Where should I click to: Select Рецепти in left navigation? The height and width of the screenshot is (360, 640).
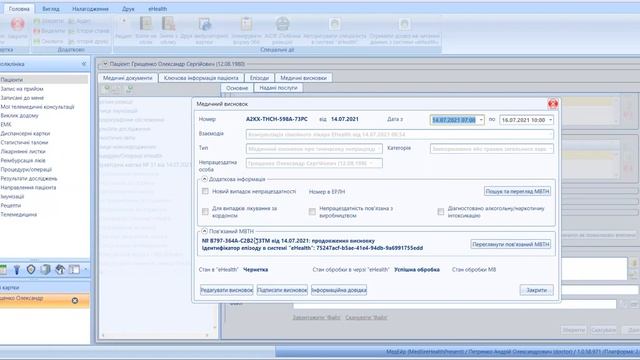(11, 205)
